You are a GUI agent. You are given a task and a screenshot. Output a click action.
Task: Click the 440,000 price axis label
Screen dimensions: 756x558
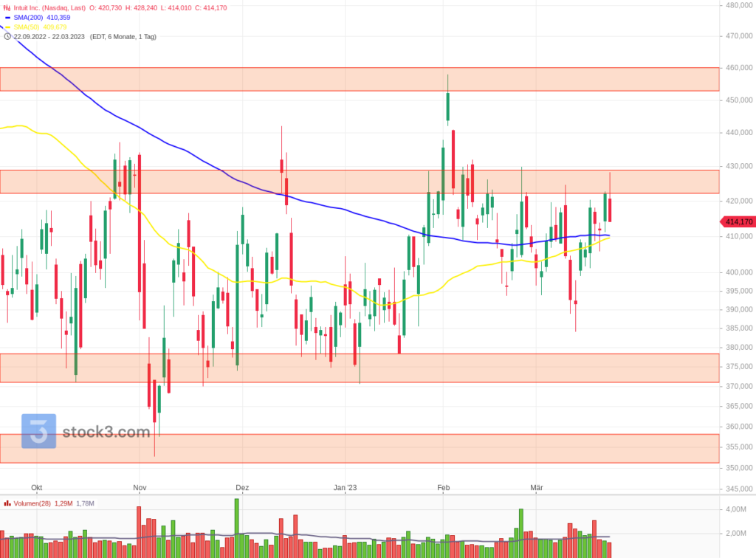[x=739, y=133]
